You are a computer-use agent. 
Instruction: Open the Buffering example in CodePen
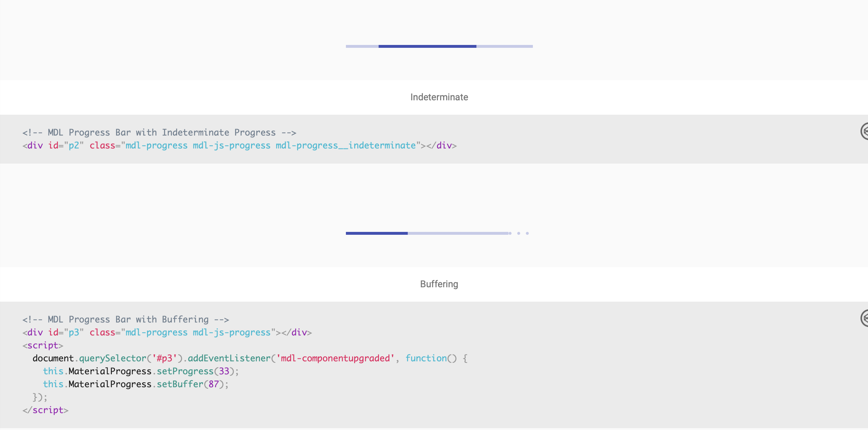click(864, 319)
